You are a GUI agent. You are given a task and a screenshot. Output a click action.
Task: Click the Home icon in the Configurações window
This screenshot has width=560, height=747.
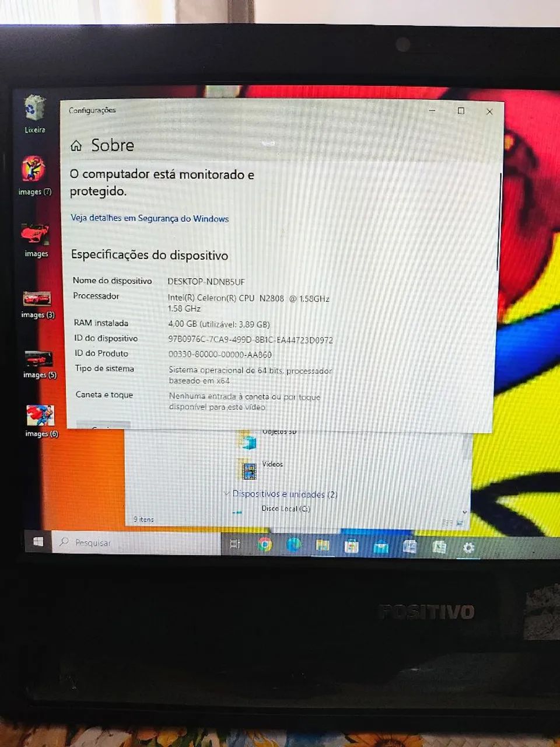coord(76,145)
